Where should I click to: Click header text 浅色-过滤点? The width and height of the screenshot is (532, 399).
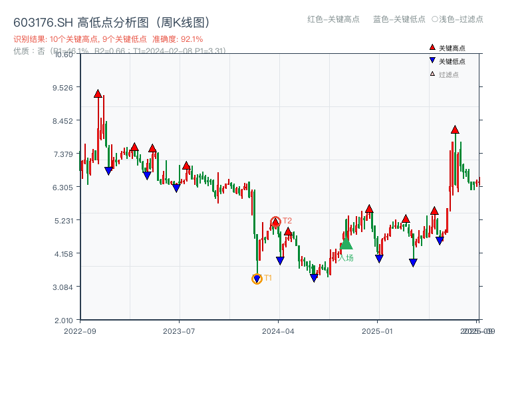tap(458, 19)
